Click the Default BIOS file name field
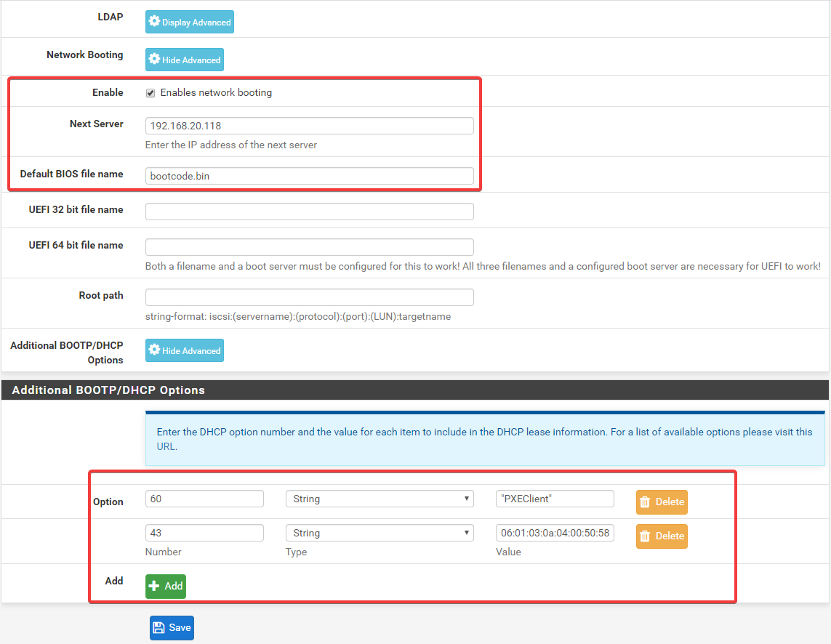The image size is (831, 644). tap(309, 176)
